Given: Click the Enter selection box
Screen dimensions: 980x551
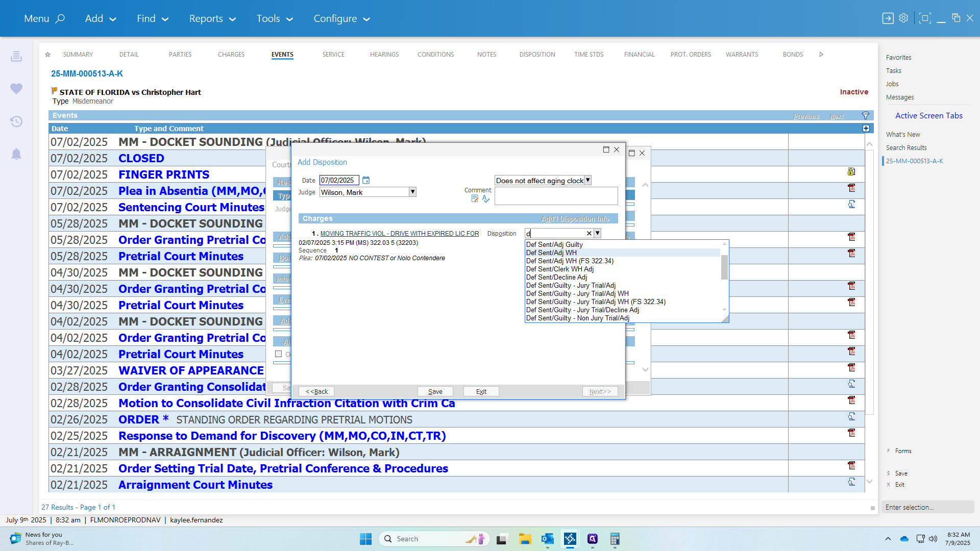Looking at the screenshot, I should coord(928,507).
